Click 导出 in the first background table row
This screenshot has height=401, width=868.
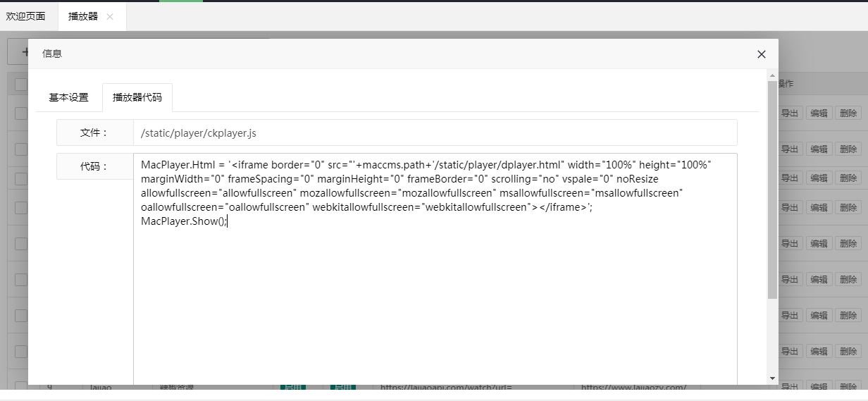pyautogui.click(x=790, y=113)
